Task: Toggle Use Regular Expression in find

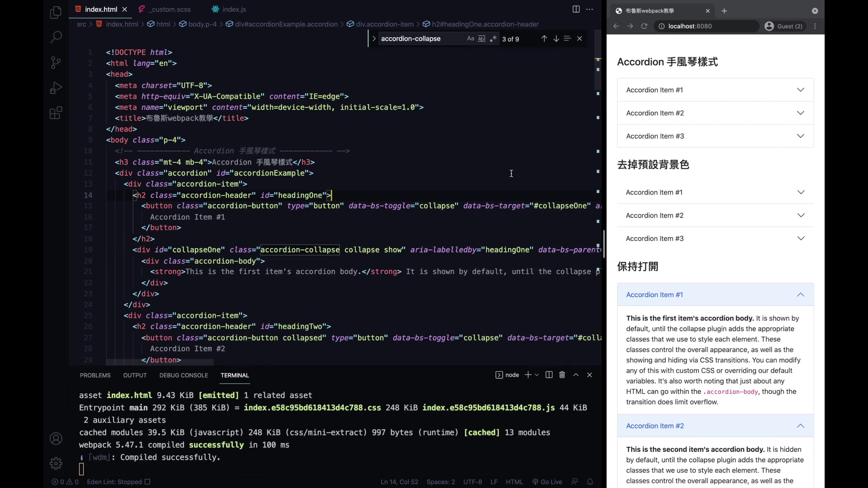Action: (493, 39)
